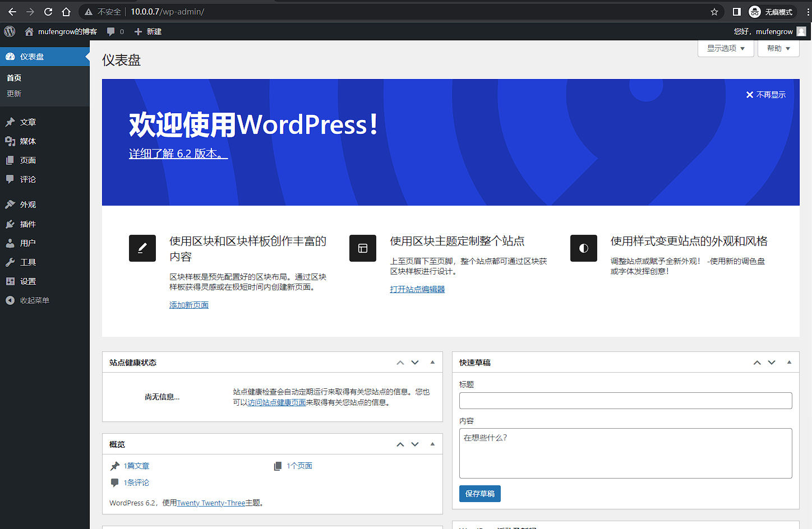
Task: Move 概览 panel down
Action: 415,444
